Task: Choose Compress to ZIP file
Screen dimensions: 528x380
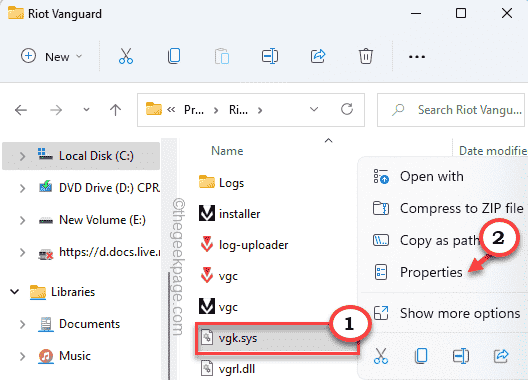Action: pyautogui.click(x=448, y=208)
